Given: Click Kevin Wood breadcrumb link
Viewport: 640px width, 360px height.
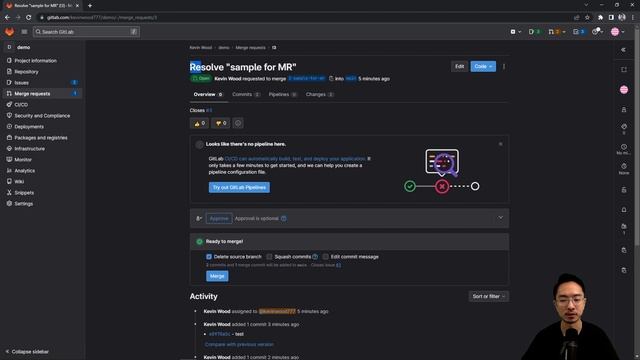Looking at the screenshot, I should click(x=200, y=48).
